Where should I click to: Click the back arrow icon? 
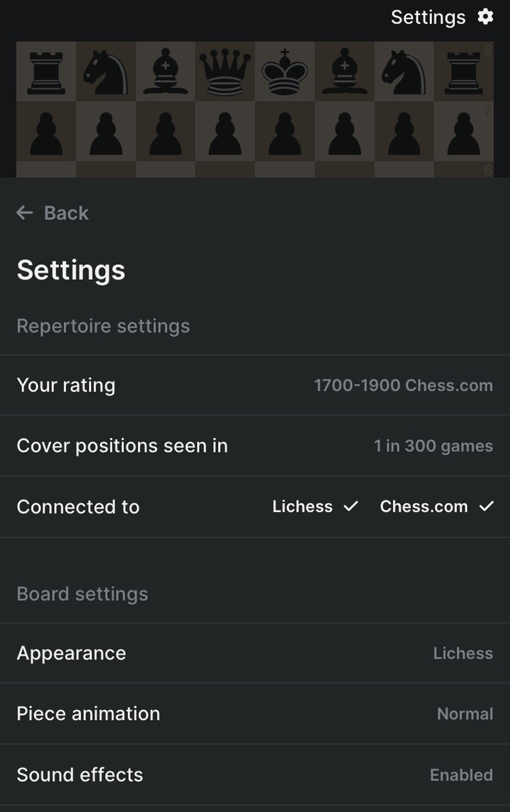pos(25,213)
